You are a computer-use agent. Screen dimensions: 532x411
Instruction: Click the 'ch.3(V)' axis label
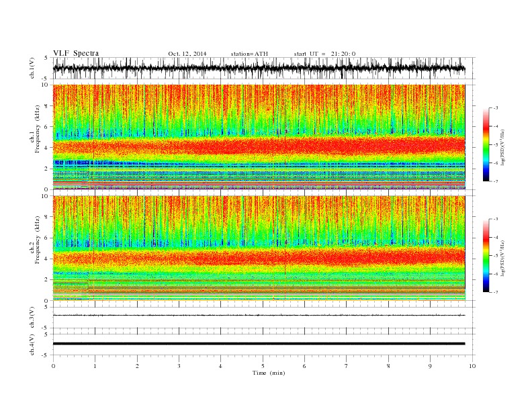[x=32, y=318]
